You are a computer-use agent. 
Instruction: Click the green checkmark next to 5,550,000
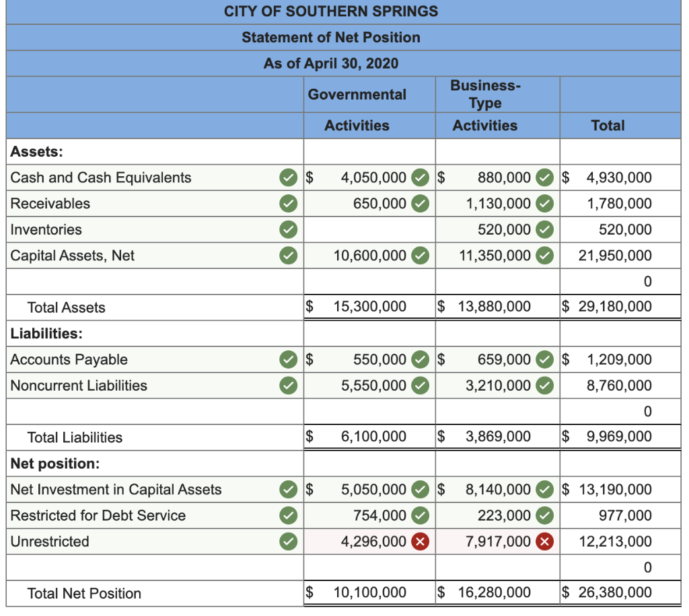tap(420, 385)
